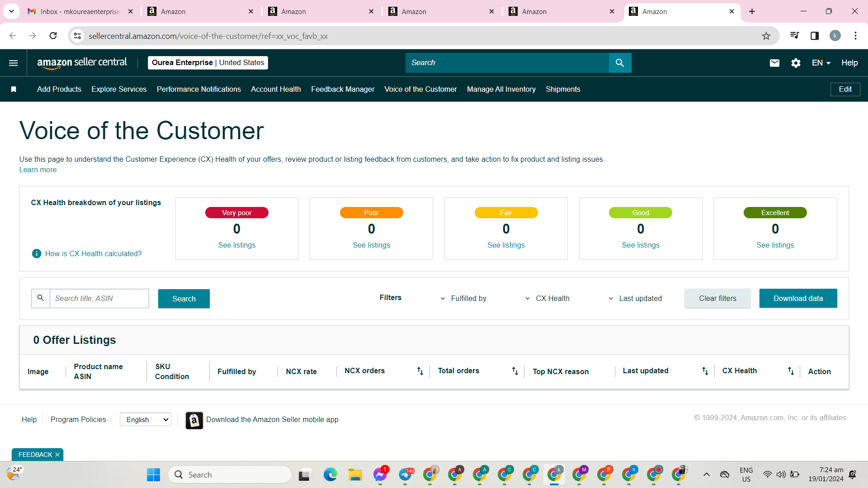Image resolution: width=868 pixels, height=488 pixels.
Task: Open File Explorer from taskbar
Action: pyautogui.click(x=355, y=474)
